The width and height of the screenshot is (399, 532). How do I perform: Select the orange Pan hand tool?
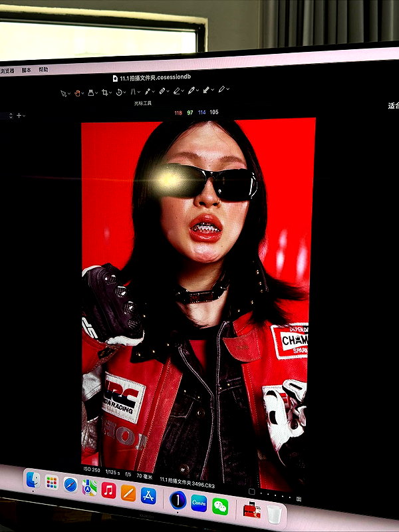(77, 93)
